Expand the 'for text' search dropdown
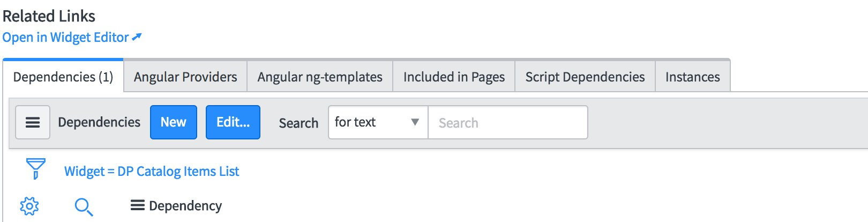The height and width of the screenshot is (222, 868). [378, 122]
